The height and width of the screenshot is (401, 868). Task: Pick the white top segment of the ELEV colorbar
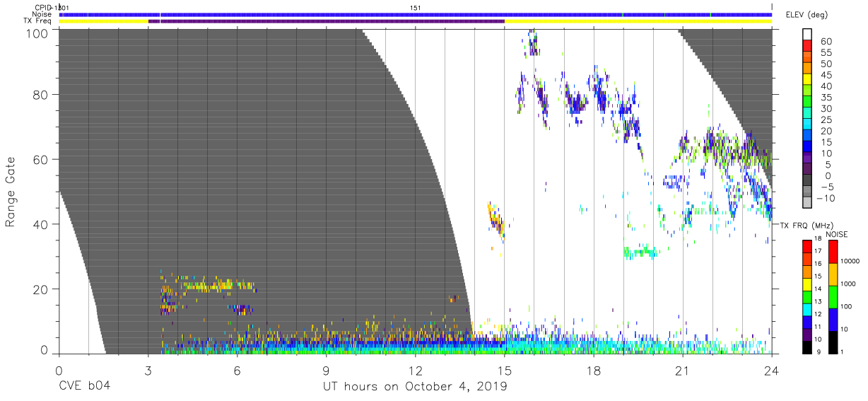pos(808,35)
